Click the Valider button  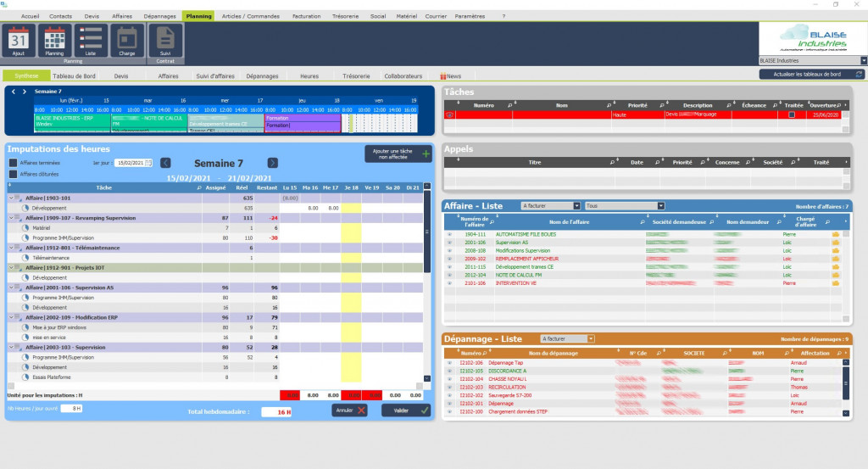[x=406, y=410]
